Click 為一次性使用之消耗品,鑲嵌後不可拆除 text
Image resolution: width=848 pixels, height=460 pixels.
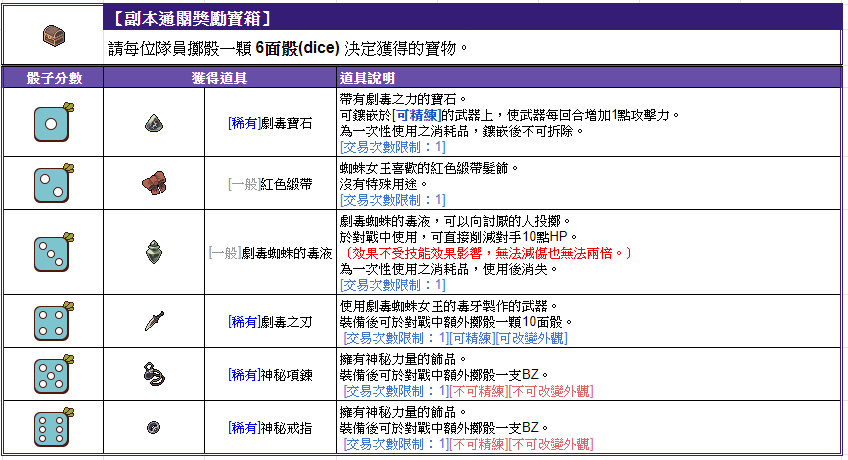point(462,131)
